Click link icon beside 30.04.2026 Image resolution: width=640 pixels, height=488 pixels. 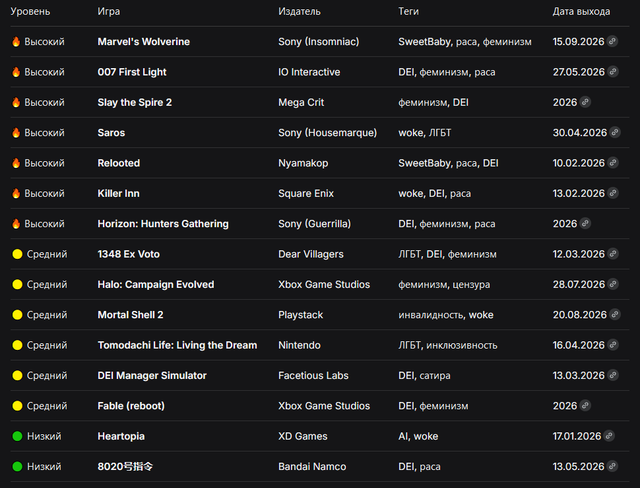click(615, 132)
